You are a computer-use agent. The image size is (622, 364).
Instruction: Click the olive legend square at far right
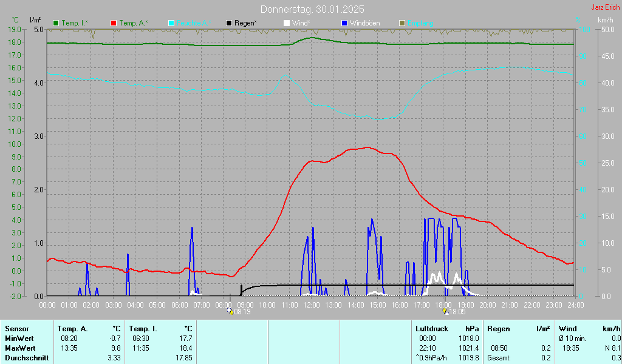click(x=402, y=23)
